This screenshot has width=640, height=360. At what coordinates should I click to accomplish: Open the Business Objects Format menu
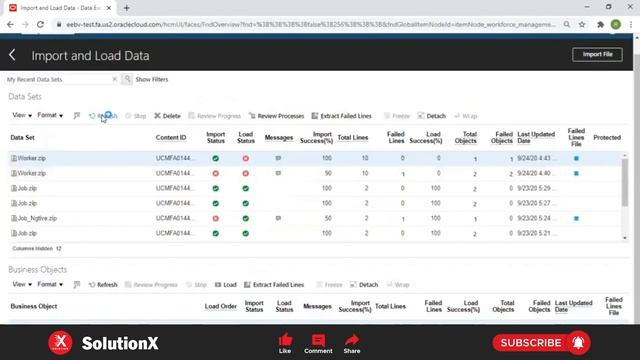coord(50,284)
